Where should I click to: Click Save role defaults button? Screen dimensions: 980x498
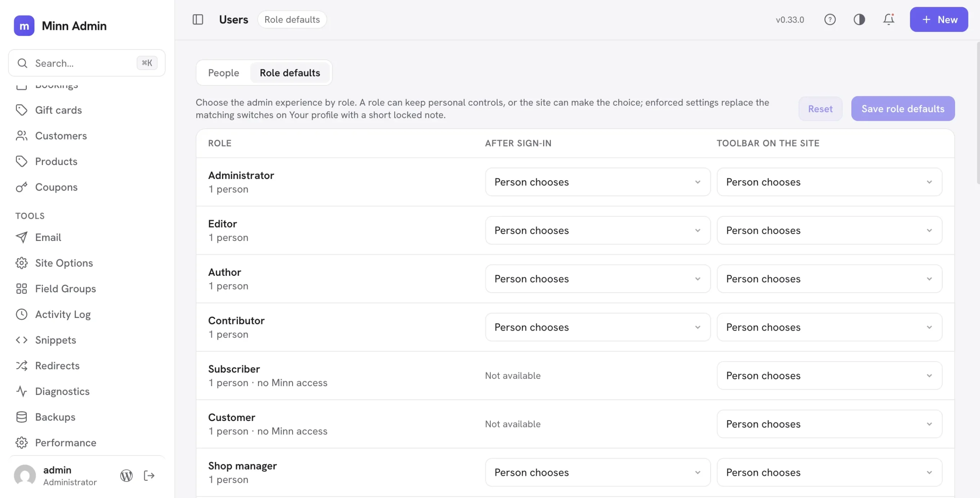[x=903, y=109]
